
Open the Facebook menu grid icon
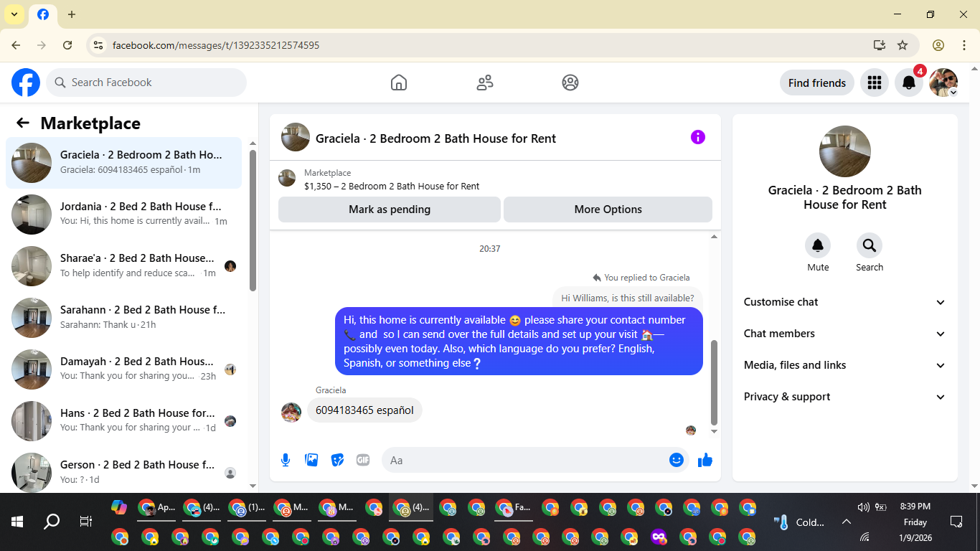coord(874,83)
